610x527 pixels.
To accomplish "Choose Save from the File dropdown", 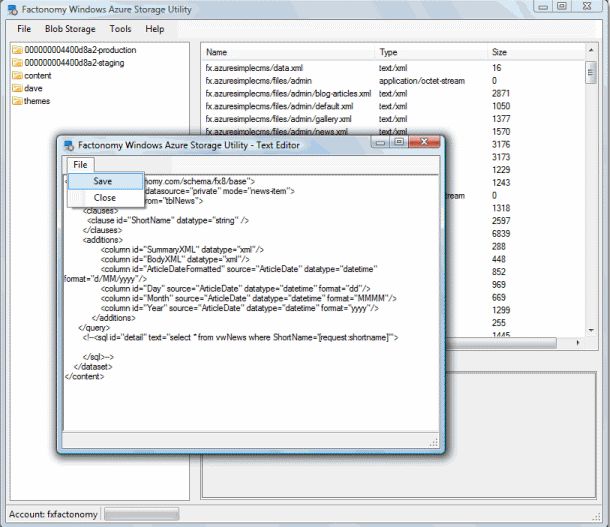I will pos(103,181).
